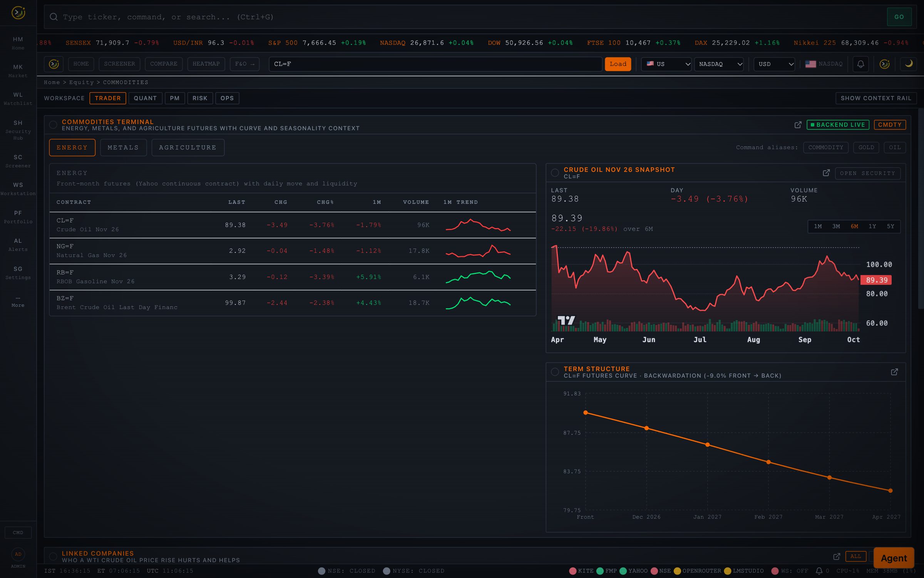The width and height of the screenshot is (924, 578).
Task: Click the page vertical scrollbar
Action: (x=921, y=208)
